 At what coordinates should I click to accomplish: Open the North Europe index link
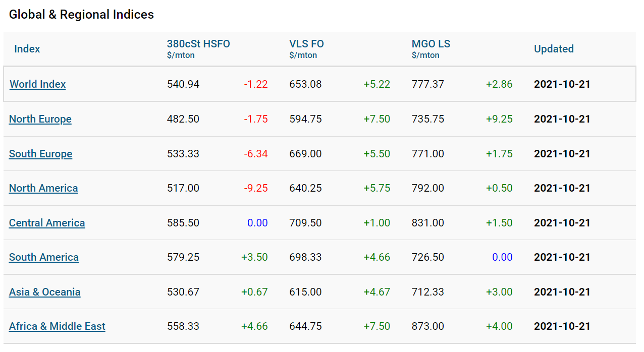click(40, 119)
